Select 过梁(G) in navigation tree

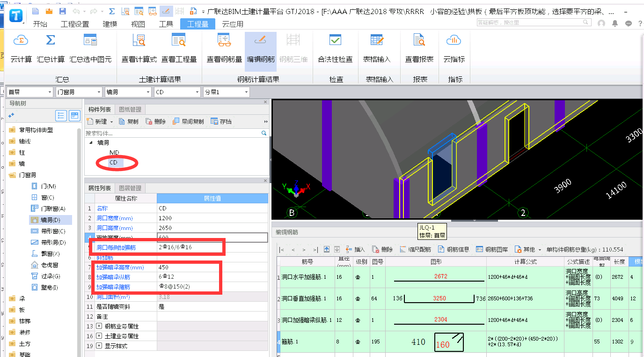[45, 276]
